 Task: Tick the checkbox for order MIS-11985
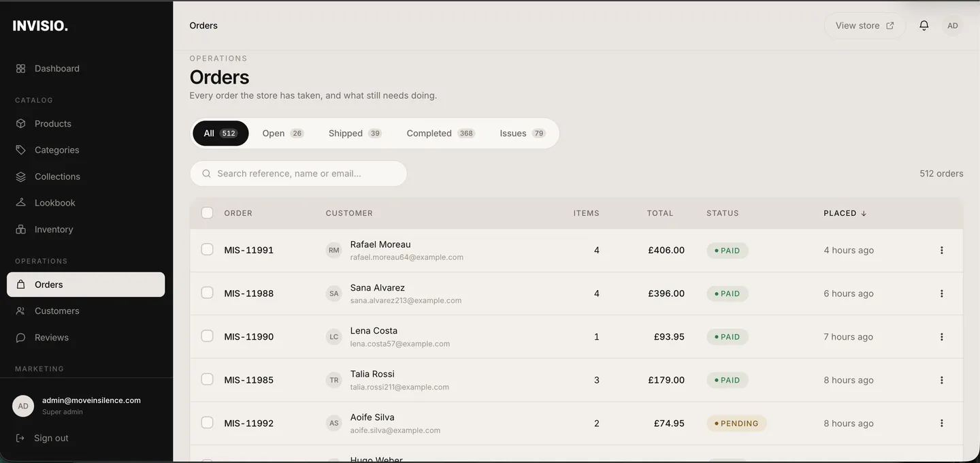point(207,379)
